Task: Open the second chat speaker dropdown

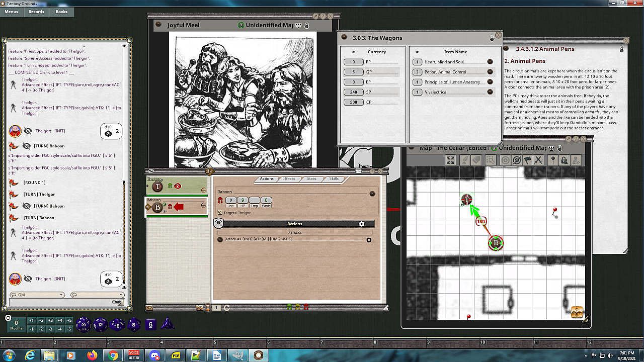Action: 97,295
